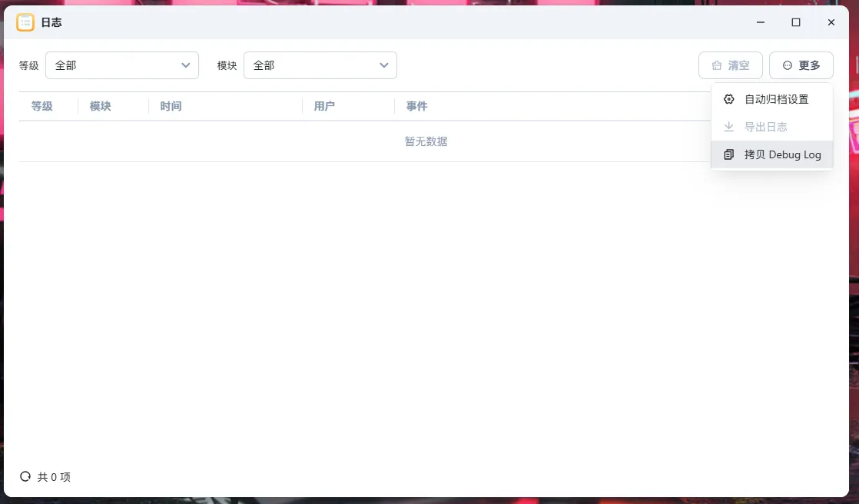
Task: Click the gear icon for 自动归档设置
Action: click(729, 99)
